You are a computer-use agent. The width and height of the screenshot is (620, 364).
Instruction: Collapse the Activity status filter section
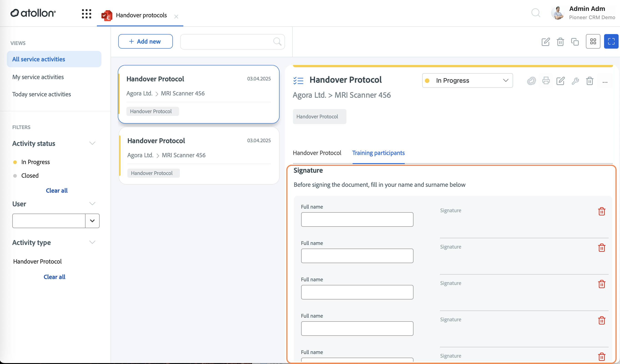[92, 143]
